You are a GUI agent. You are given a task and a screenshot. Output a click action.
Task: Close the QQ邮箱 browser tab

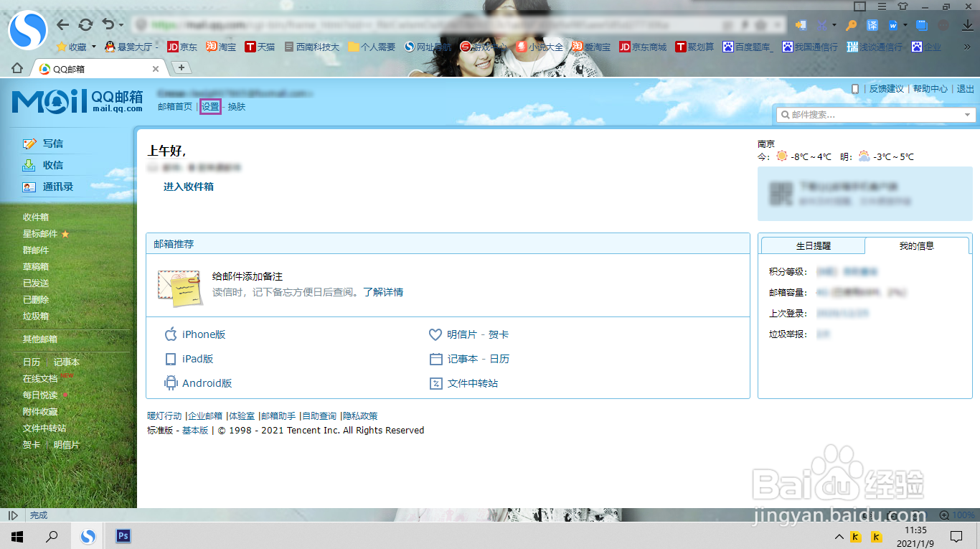(x=156, y=69)
